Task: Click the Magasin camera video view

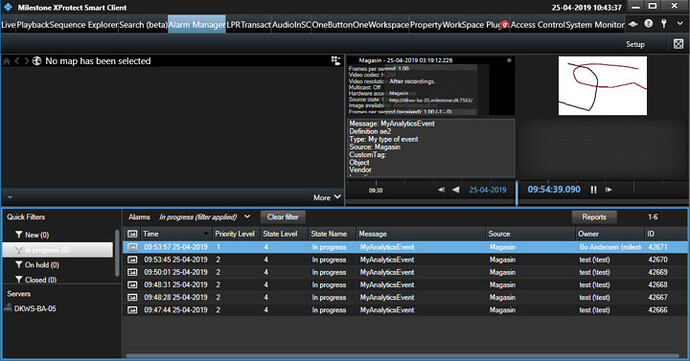Action: point(430,85)
